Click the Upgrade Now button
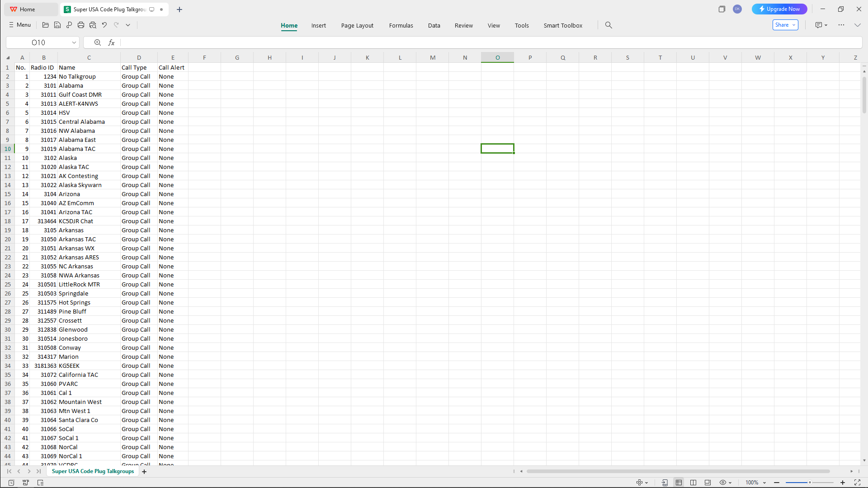This screenshot has height=488, width=868. [779, 9]
